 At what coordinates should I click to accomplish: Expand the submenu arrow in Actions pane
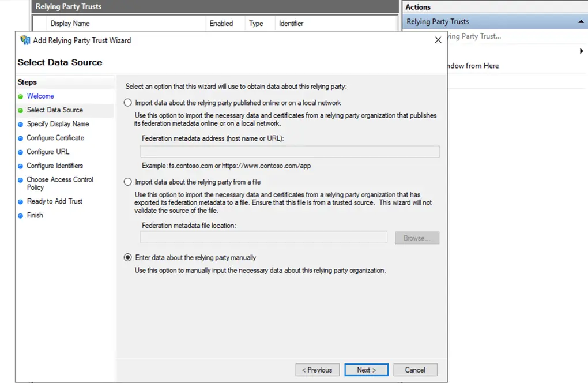click(x=581, y=51)
